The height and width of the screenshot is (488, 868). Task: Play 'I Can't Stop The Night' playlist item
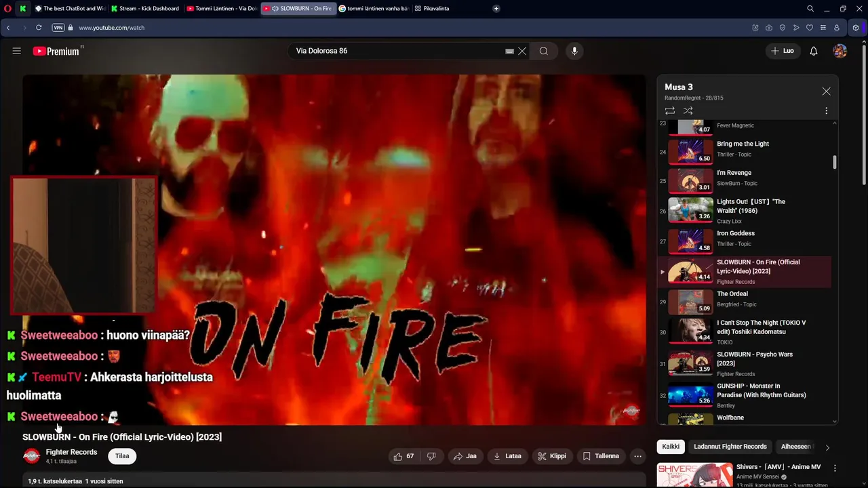[x=744, y=331]
